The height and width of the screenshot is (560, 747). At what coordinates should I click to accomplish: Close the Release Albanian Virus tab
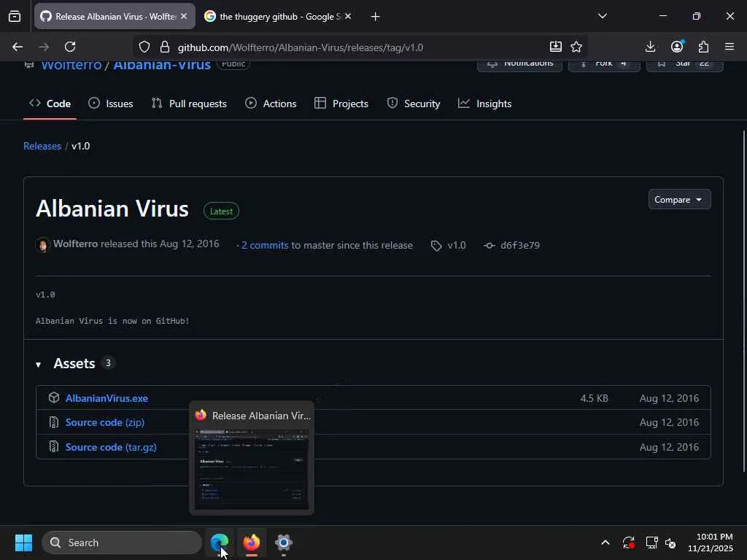[184, 16]
